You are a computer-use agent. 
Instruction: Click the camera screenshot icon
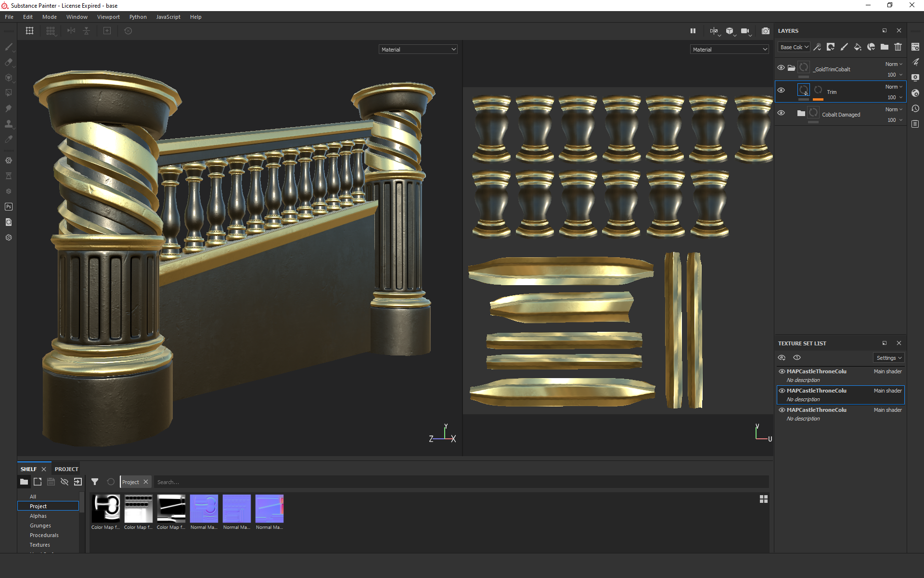pos(765,31)
